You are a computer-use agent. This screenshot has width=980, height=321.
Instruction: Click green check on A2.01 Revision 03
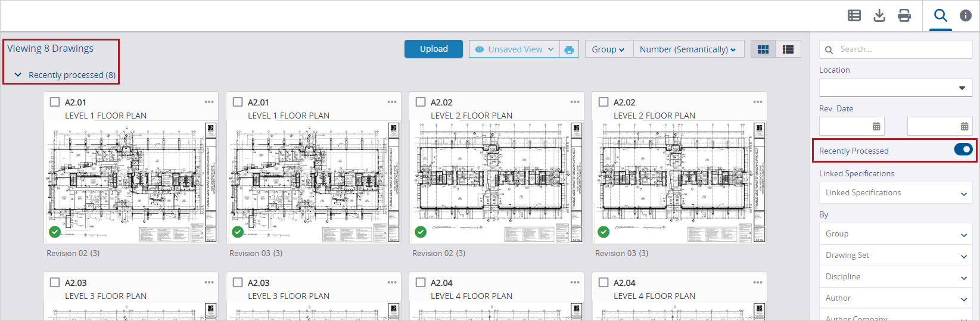point(238,232)
